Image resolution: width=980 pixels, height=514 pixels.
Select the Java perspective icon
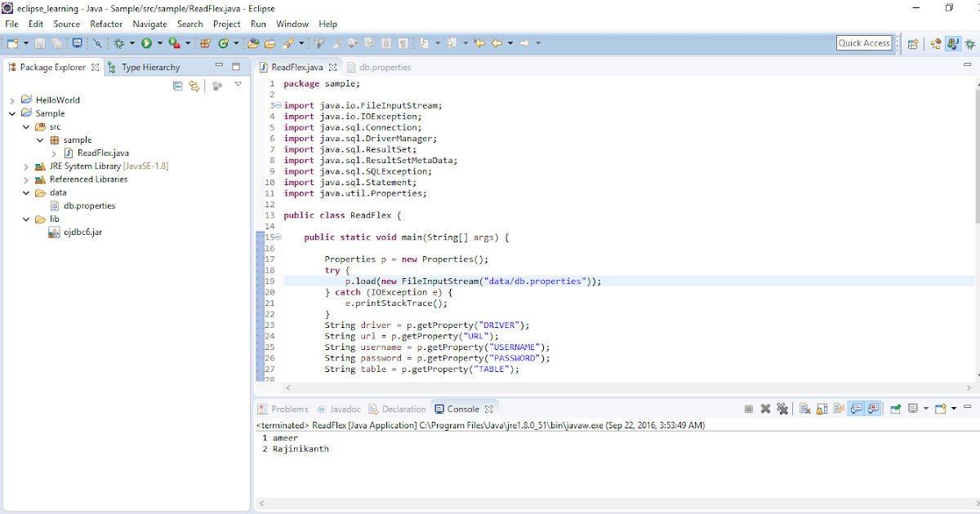tap(953, 42)
